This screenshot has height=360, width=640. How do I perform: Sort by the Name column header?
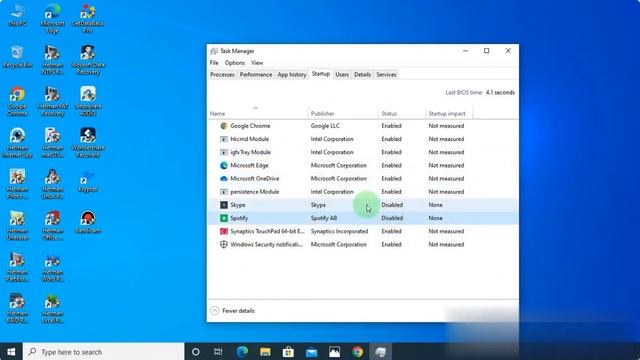coord(258,113)
